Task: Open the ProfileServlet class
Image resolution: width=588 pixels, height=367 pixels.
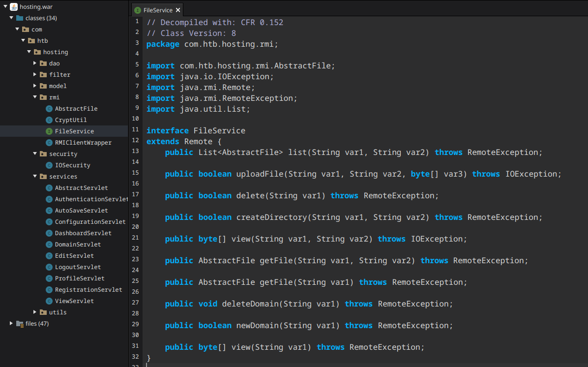Action: click(80, 278)
